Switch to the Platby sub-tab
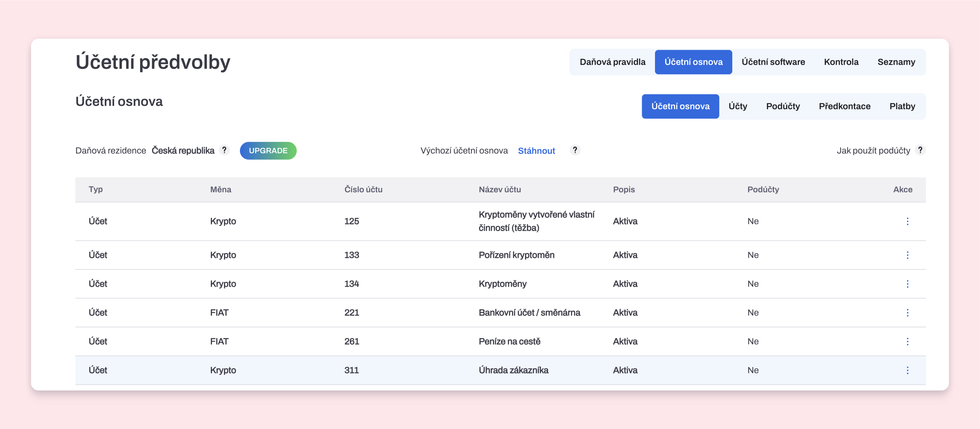This screenshot has width=980, height=429. click(902, 107)
